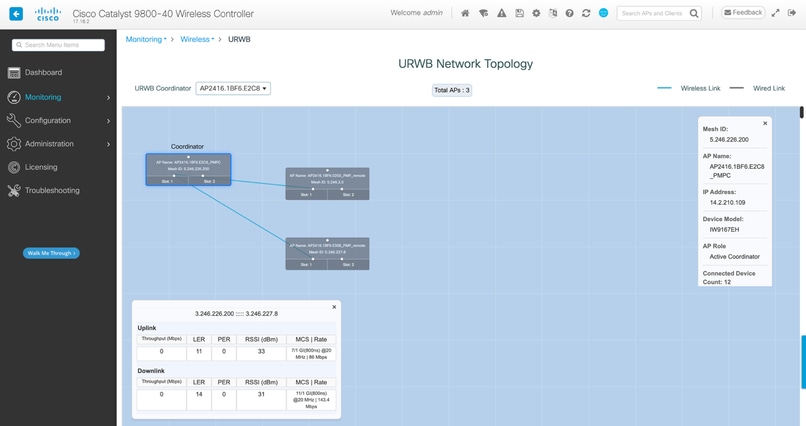Select the Coordinator AP node
806x426 pixels.
click(188, 170)
